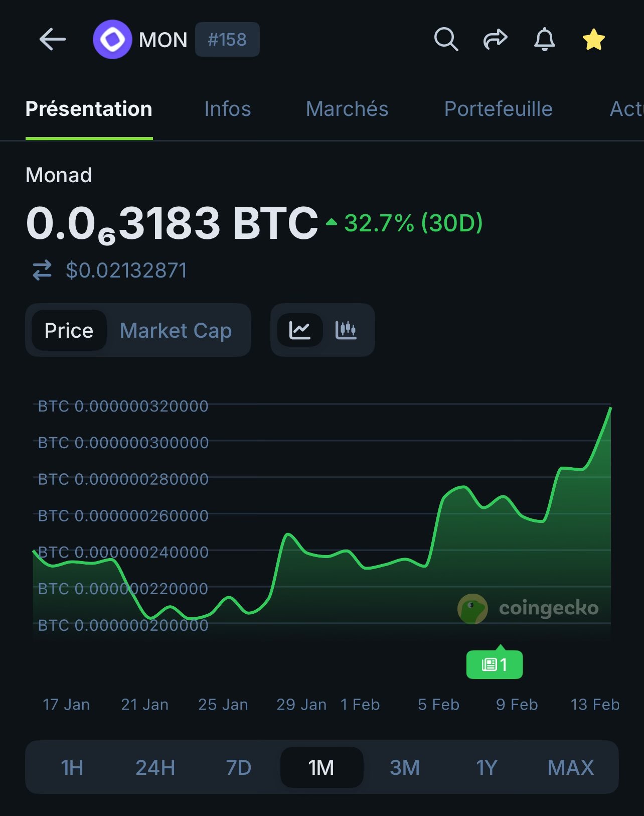Open price alerts bell icon
Image resolution: width=644 pixels, height=816 pixels.
click(x=544, y=39)
